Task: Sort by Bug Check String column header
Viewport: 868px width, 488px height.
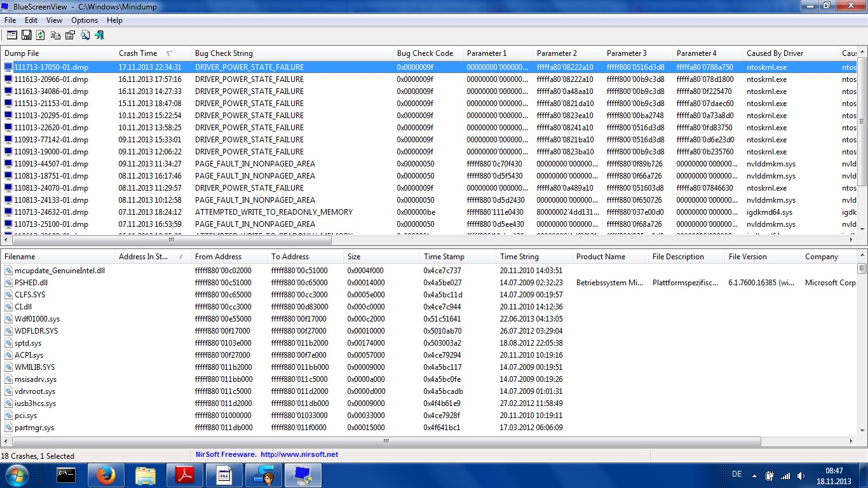Action: [x=292, y=53]
